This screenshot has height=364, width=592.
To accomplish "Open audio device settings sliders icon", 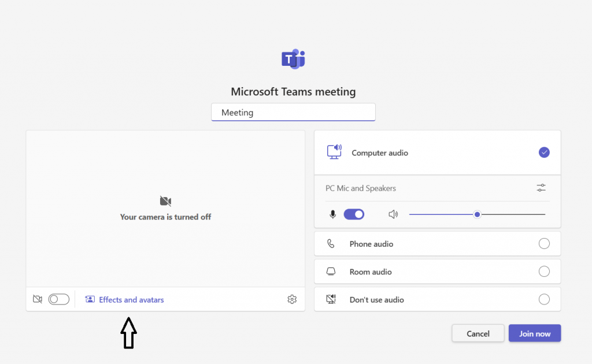I will pyautogui.click(x=541, y=188).
